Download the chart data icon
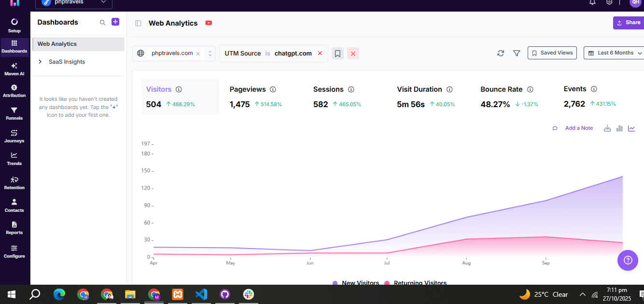644x304 pixels. click(607, 128)
